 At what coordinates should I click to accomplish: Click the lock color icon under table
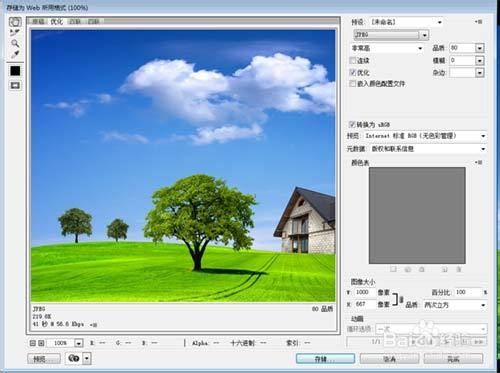(422, 269)
